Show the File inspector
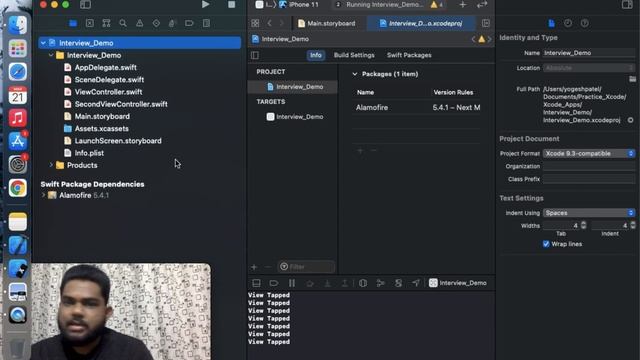Viewport: 640px width, 360px height. point(551,23)
